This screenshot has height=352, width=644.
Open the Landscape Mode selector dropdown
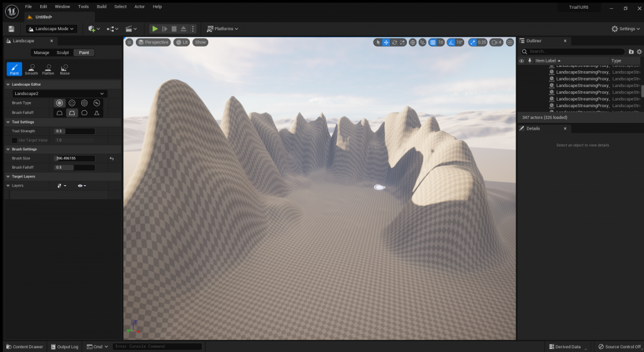pos(52,29)
